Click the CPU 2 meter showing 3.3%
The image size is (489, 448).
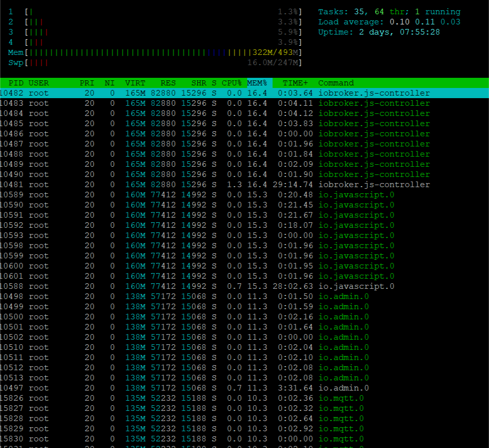pyautogui.click(x=155, y=22)
